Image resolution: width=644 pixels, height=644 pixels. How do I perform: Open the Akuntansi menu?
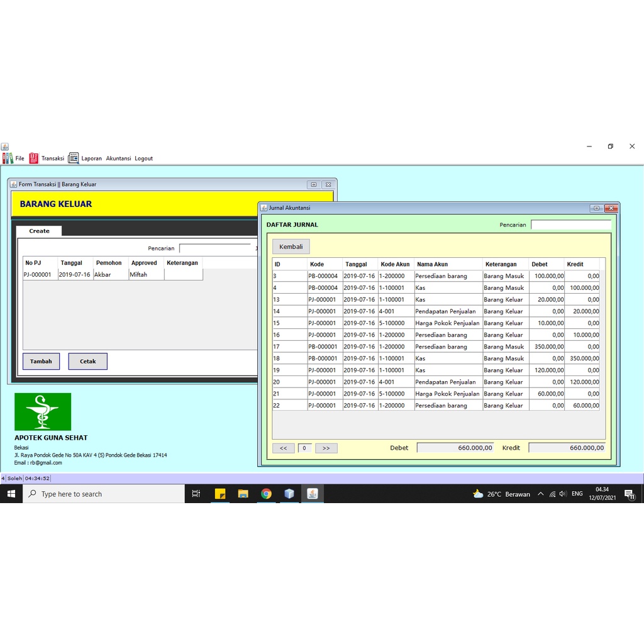point(118,158)
